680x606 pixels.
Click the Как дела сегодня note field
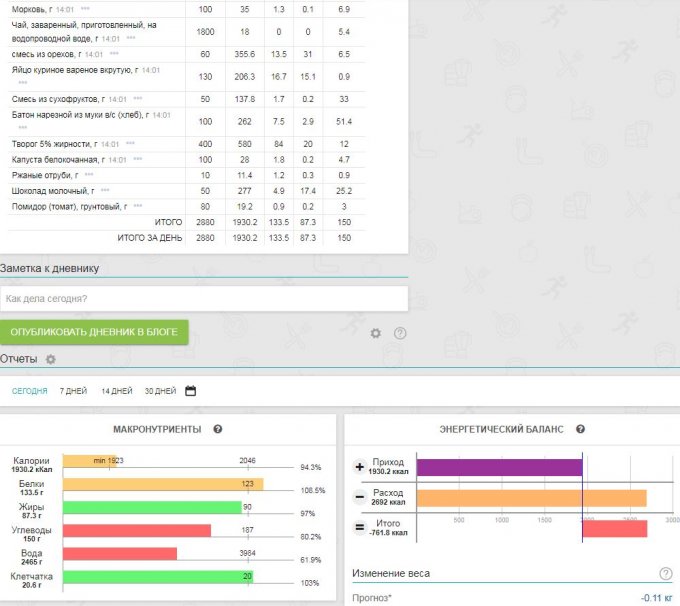click(x=204, y=299)
